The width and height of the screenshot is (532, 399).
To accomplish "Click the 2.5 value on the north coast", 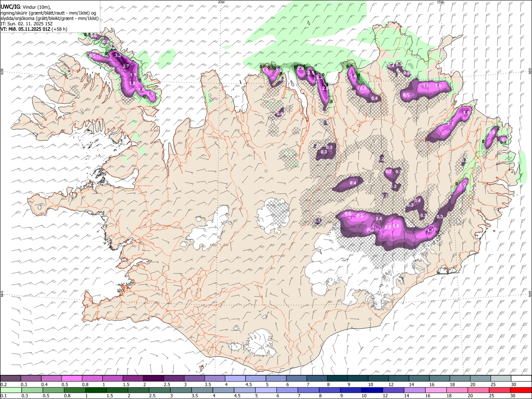I will click(x=310, y=73).
